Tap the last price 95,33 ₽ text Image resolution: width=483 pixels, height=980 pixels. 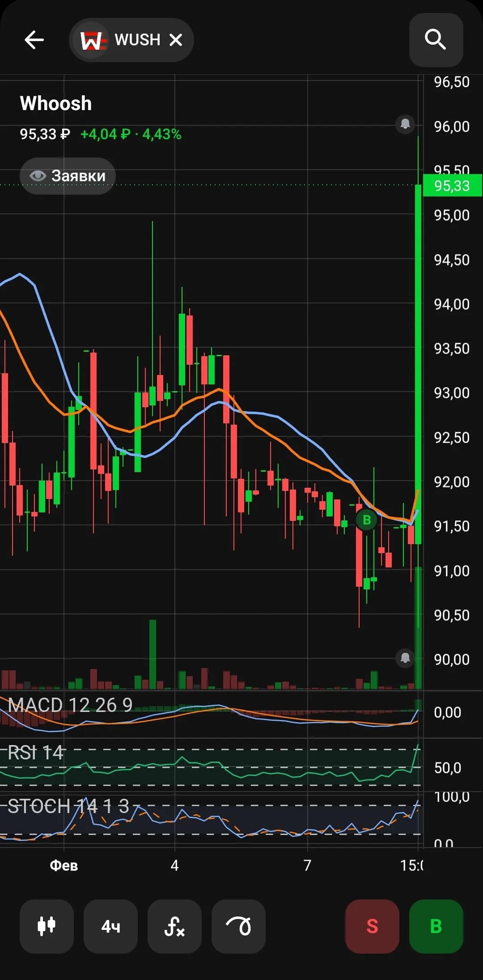[x=45, y=134]
